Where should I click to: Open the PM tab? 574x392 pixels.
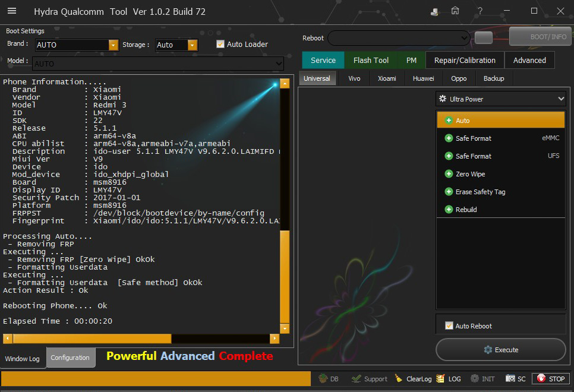[411, 60]
